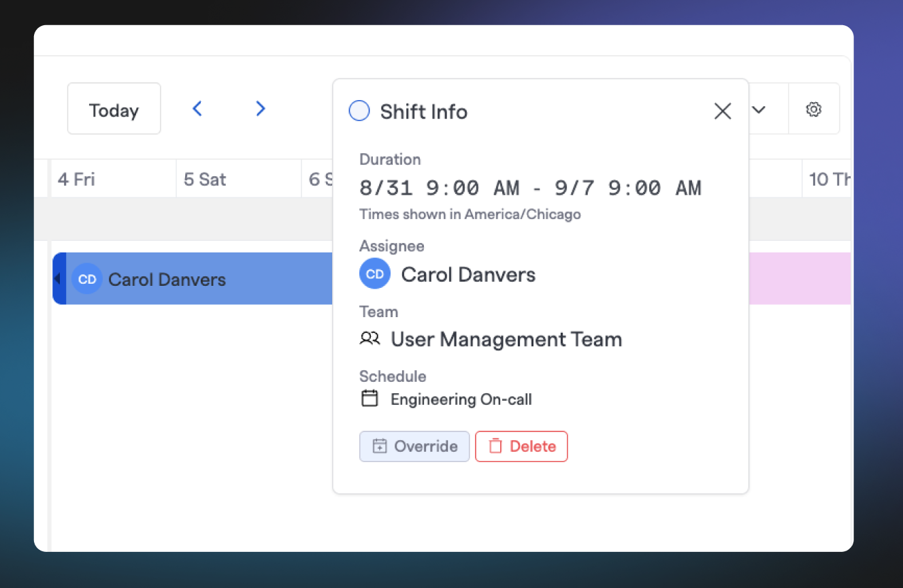Go to previous week with left chevron

pos(197,109)
